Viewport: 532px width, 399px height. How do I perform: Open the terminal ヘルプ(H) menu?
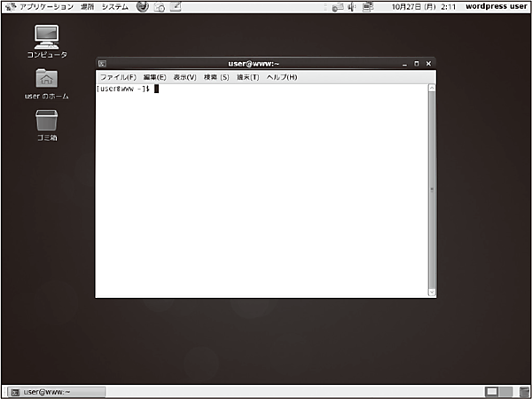pos(282,77)
